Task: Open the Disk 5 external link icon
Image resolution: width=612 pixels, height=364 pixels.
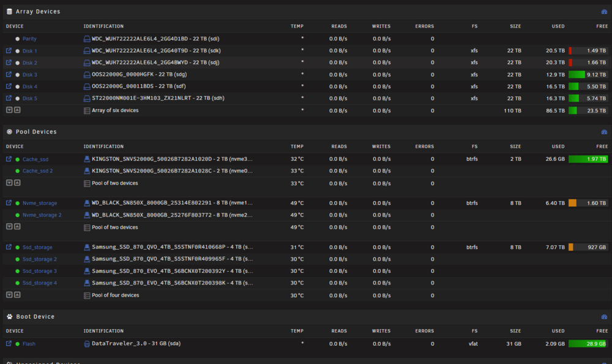Action: 9,98
